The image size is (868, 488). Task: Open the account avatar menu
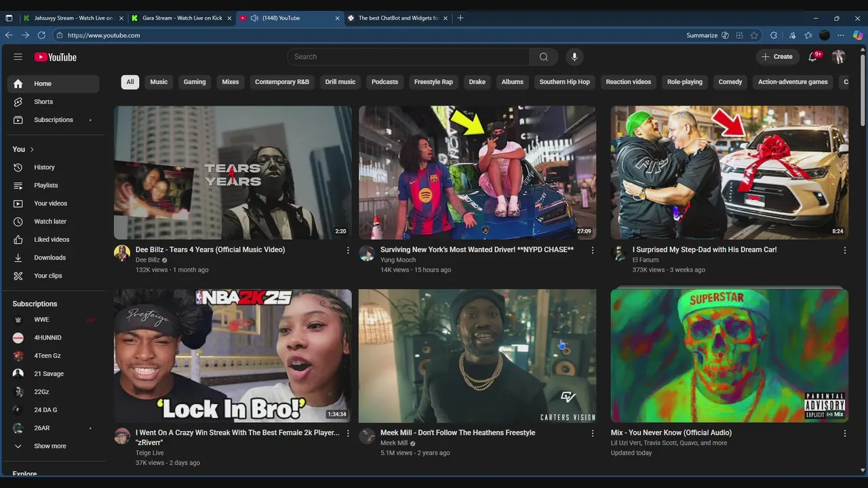coord(839,57)
